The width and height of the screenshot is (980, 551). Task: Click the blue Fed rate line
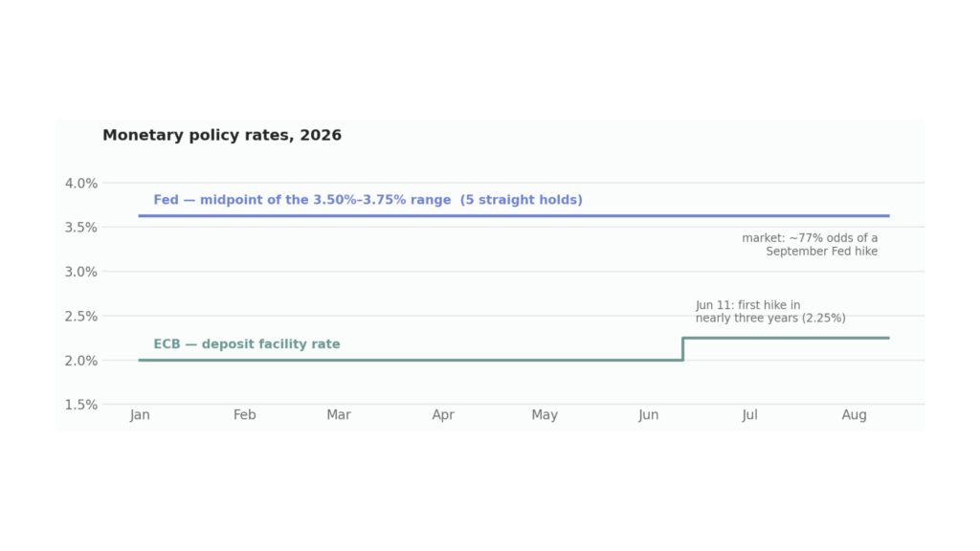[514, 216]
